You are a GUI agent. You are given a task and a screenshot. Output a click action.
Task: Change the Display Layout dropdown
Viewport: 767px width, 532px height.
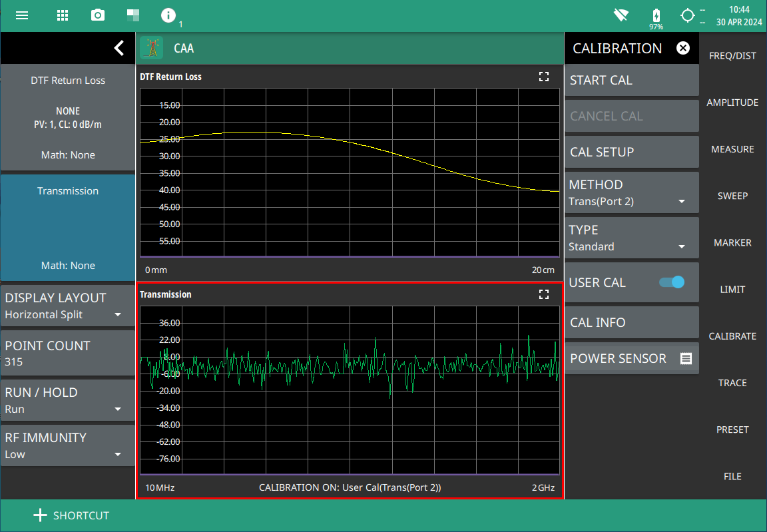click(x=67, y=306)
